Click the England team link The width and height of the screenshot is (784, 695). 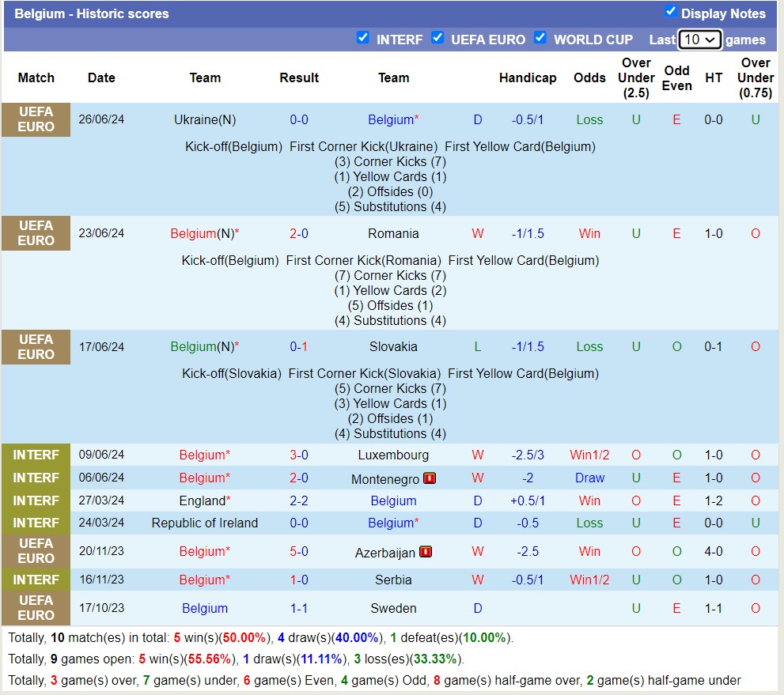coord(202,501)
